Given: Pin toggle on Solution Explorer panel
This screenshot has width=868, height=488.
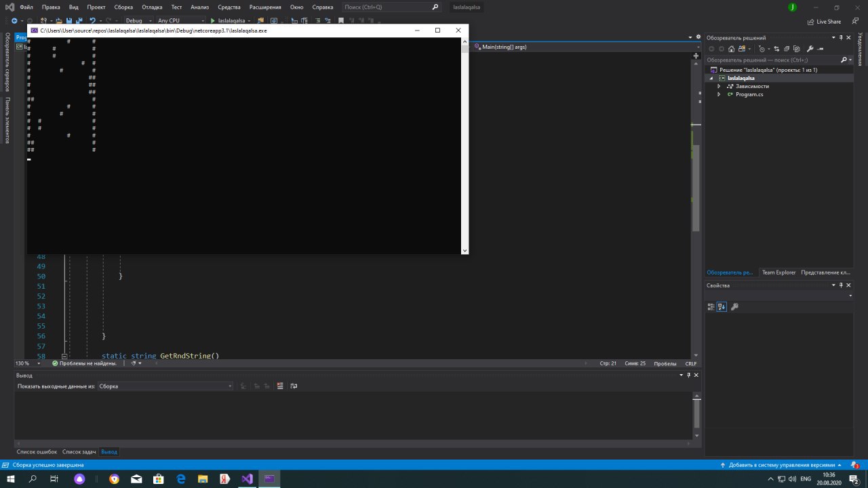Looking at the screenshot, I should [841, 38].
